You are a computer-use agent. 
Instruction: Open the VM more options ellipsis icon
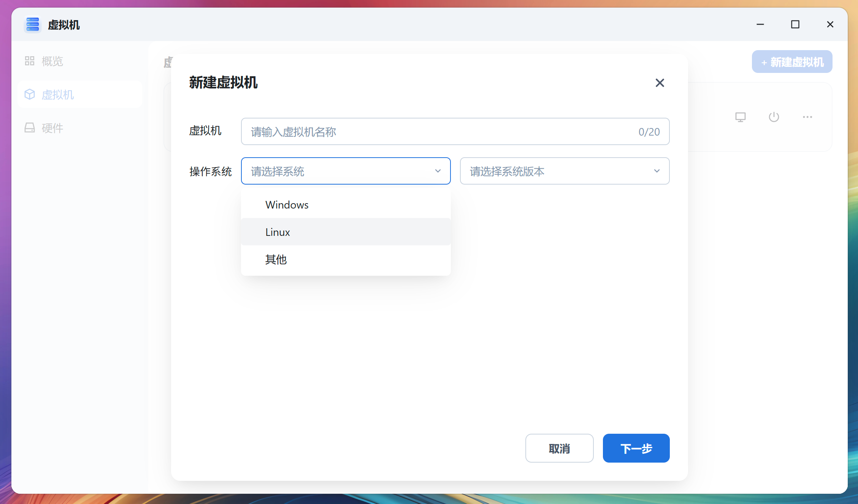pos(807,117)
